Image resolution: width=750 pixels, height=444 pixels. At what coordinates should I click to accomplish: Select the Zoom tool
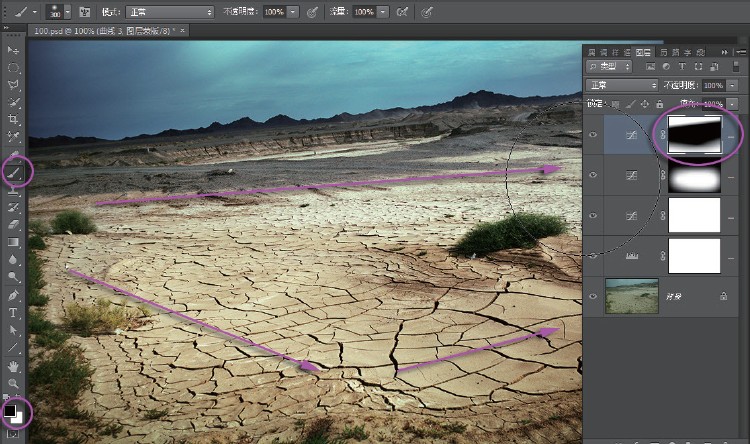pyautogui.click(x=13, y=383)
